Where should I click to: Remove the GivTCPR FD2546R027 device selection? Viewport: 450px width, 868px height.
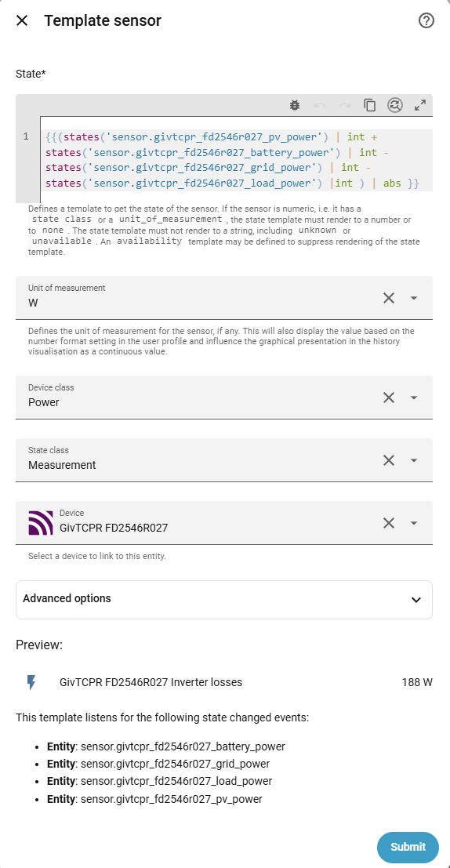tap(389, 522)
